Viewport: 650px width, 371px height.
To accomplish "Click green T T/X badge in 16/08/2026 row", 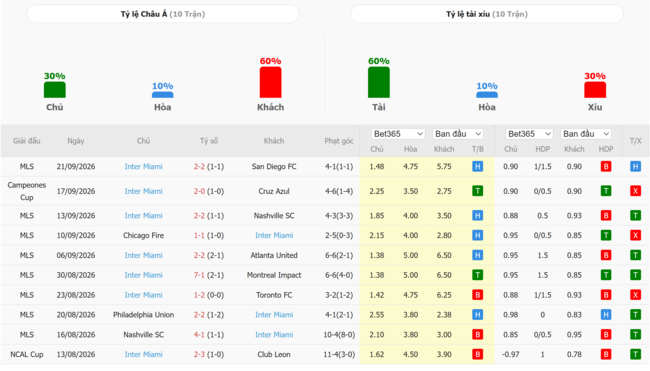I will point(635,335).
